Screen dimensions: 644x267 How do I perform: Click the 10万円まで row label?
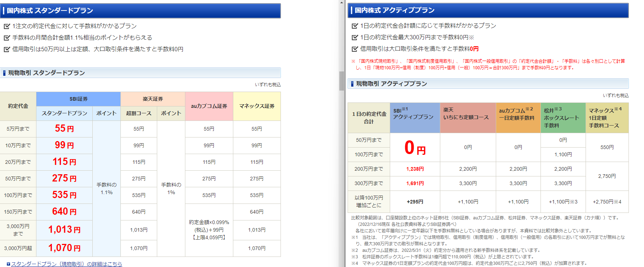18,145
